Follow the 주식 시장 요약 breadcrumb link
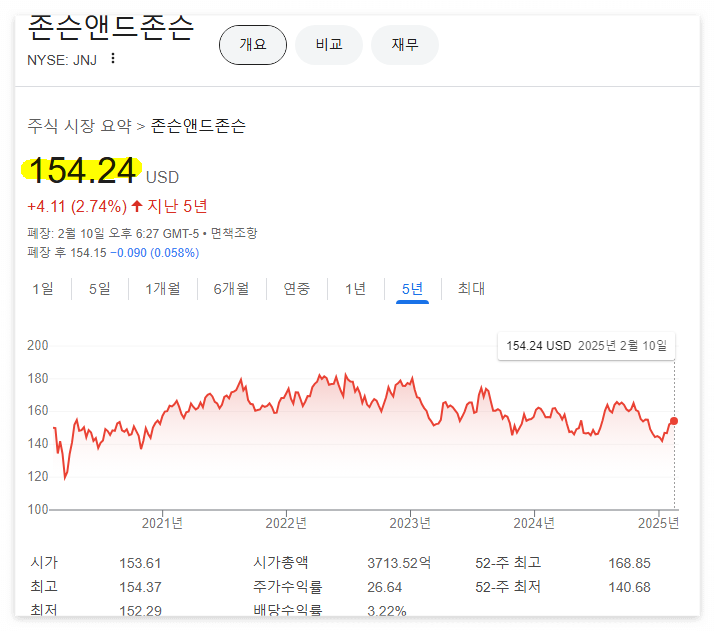This screenshot has height=631, width=715. (79, 126)
